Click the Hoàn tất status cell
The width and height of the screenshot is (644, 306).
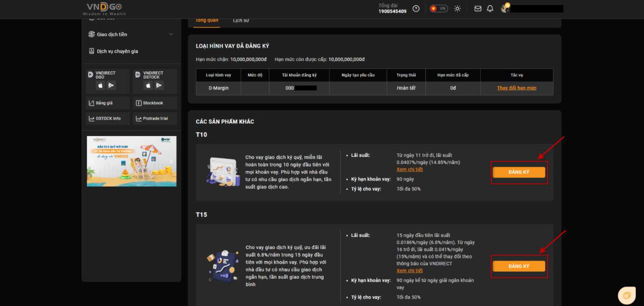[x=406, y=88]
